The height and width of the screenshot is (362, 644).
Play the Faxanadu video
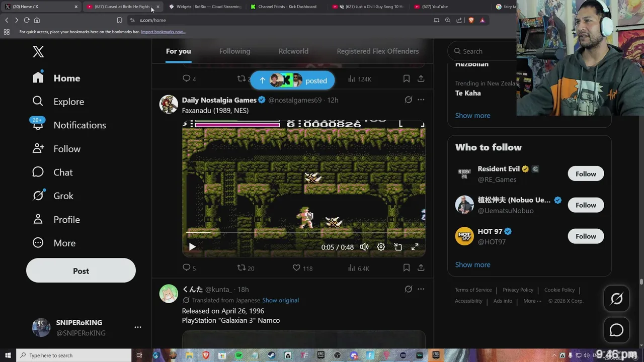point(192,247)
